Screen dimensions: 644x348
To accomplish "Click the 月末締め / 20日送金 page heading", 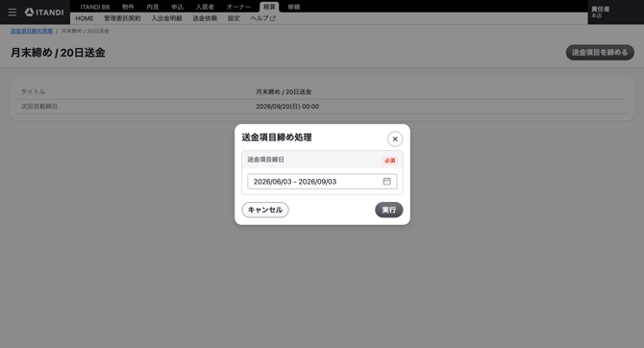I will [x=58, y=53].
